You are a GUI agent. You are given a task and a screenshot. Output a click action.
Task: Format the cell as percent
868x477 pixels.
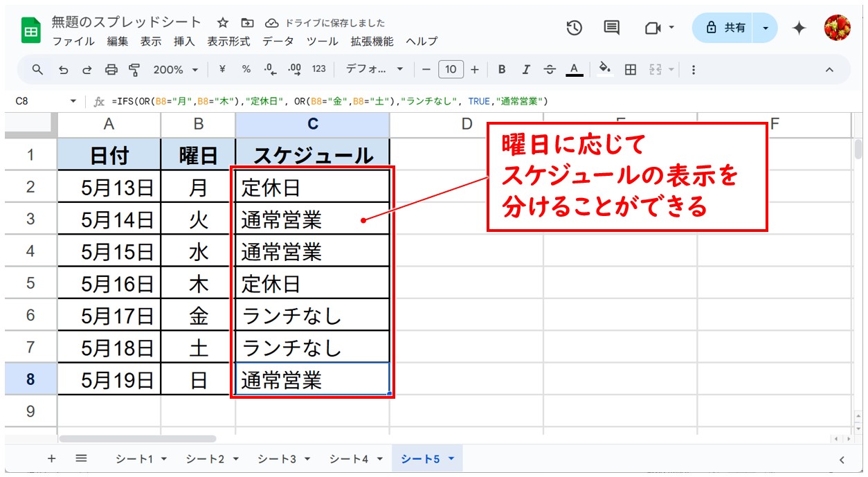tap(246, 69)
